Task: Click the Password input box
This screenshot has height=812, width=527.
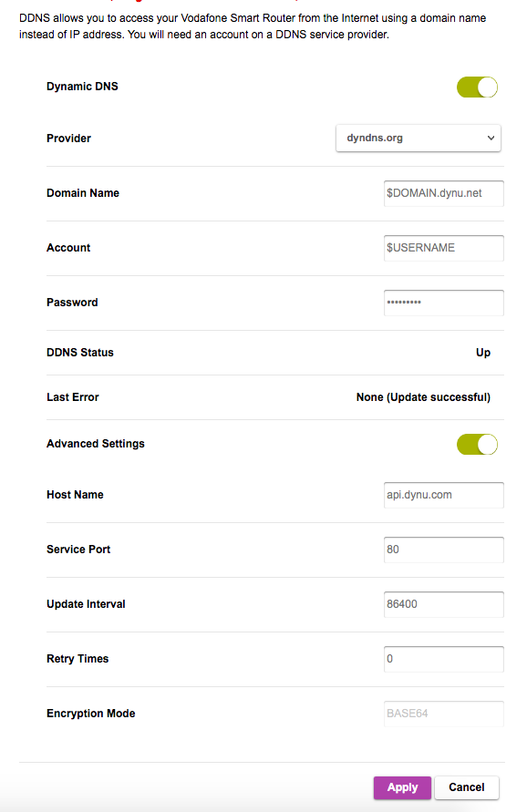Action: (444, 302)
